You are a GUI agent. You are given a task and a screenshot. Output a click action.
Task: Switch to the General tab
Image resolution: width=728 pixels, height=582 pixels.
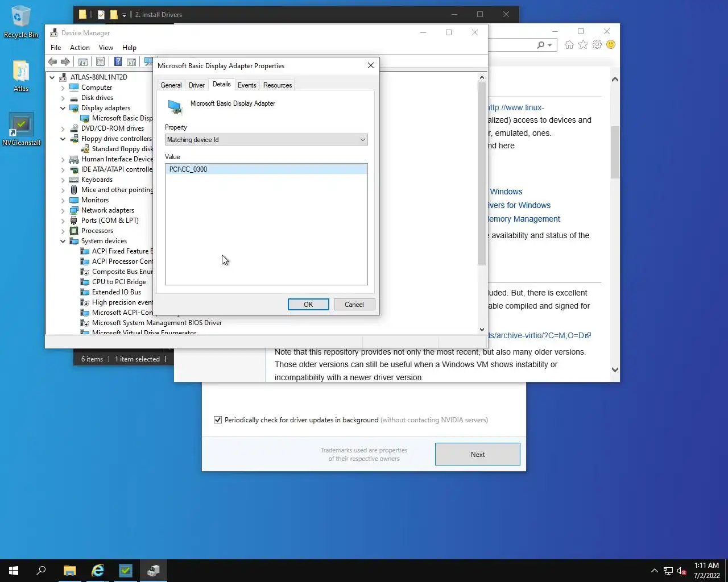click(x=171, y=85)
